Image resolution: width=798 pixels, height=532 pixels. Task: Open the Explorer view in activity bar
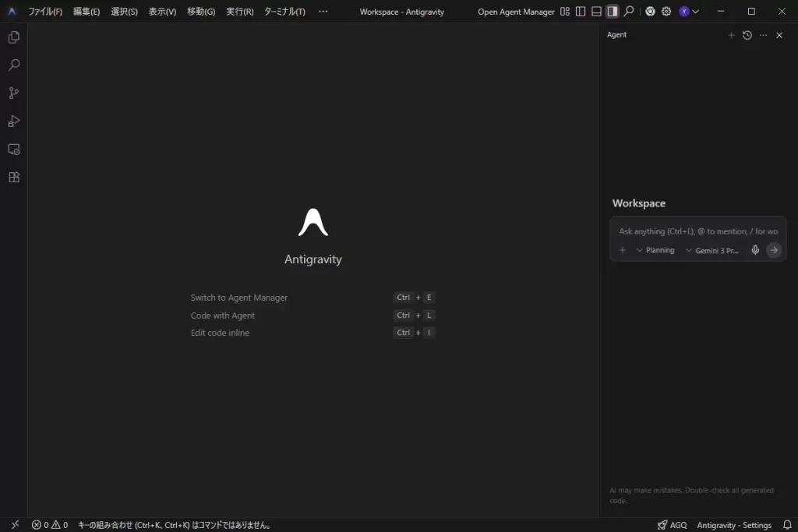[x=14, y=37]
